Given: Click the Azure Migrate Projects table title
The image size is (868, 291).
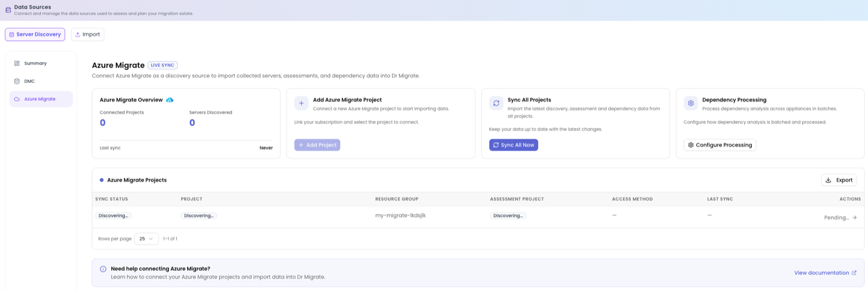Looking at the screenshot, I should tap(137, 180).
